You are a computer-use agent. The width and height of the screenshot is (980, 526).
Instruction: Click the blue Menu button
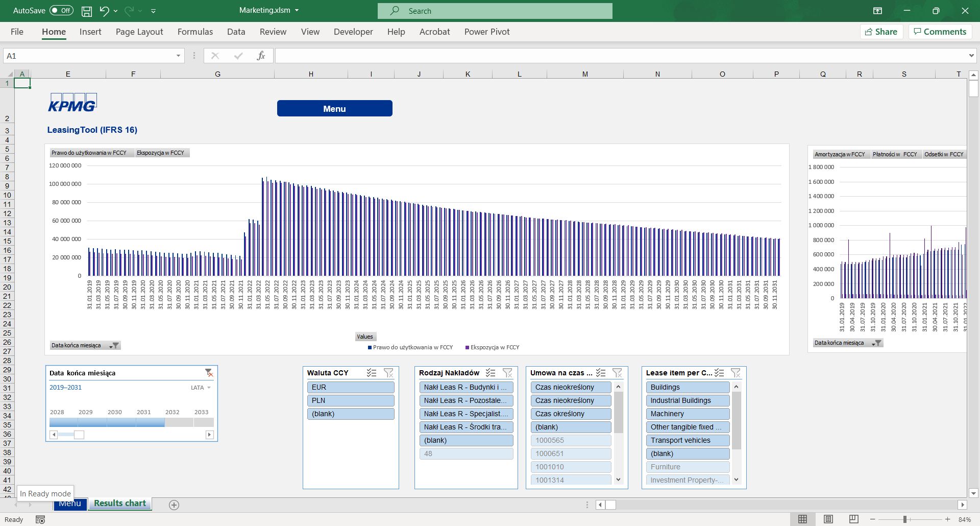coord(334,108)
